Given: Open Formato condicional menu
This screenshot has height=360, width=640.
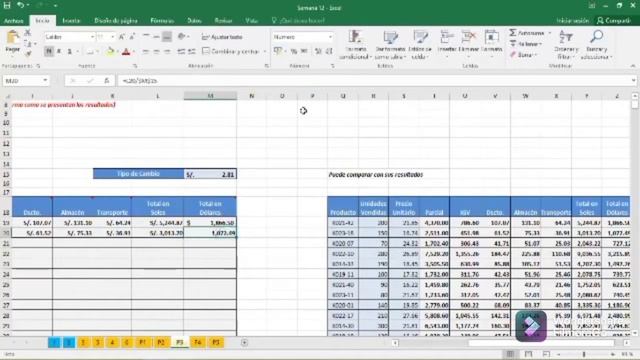Looking at the screenshot, I should pos(355,45).
